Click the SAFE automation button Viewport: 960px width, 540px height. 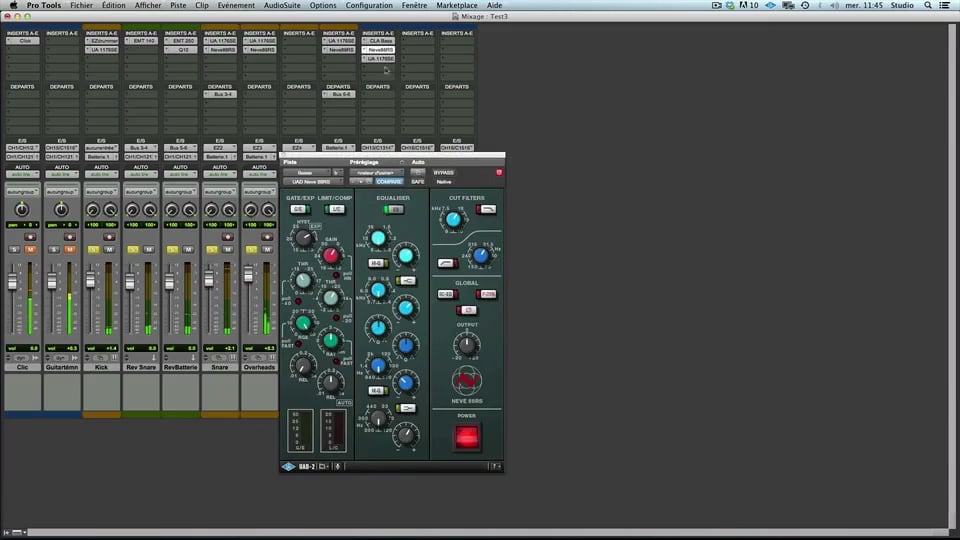click(x=418, y=182)
